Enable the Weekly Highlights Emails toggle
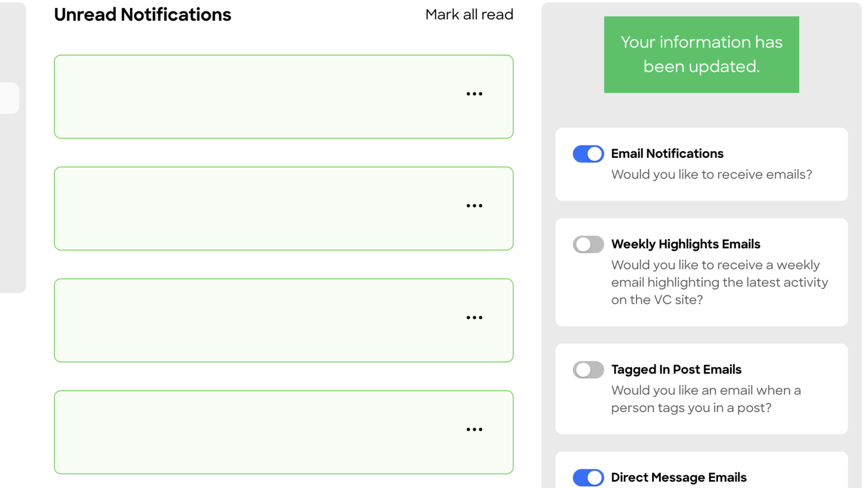 tap(588, 245)
